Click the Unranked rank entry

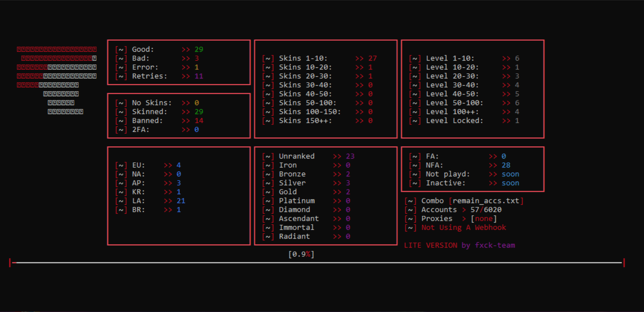click(308, 156)
